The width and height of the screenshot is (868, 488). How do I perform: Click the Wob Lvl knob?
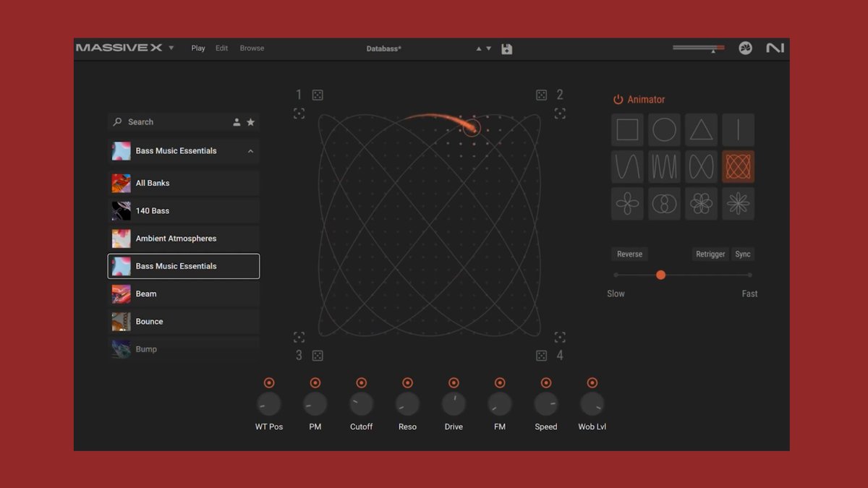[x=592, y=404]
